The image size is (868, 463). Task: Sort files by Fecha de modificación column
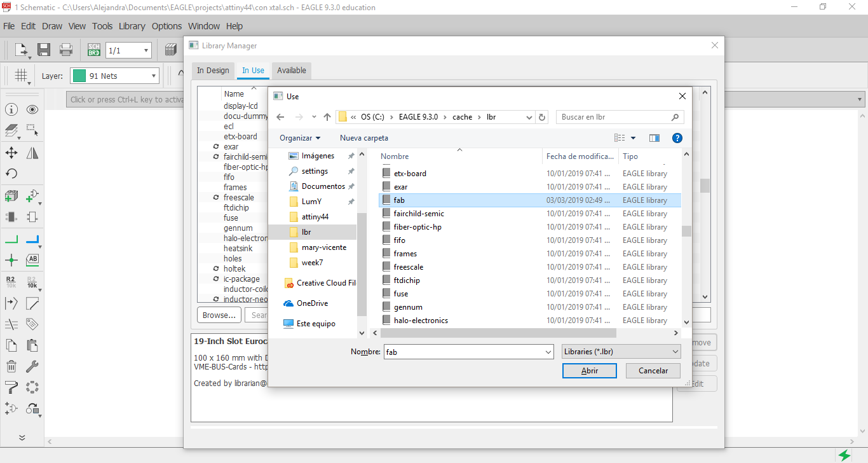581,156
